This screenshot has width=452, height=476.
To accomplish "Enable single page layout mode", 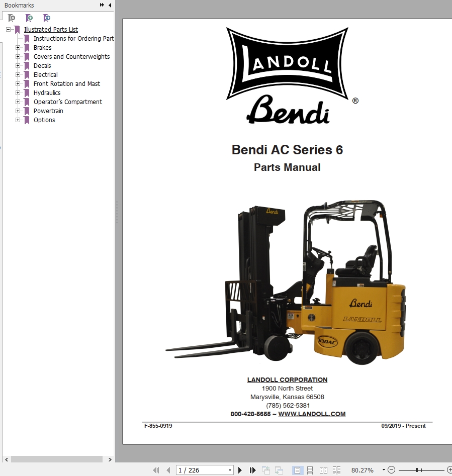I will pos(297,470).
